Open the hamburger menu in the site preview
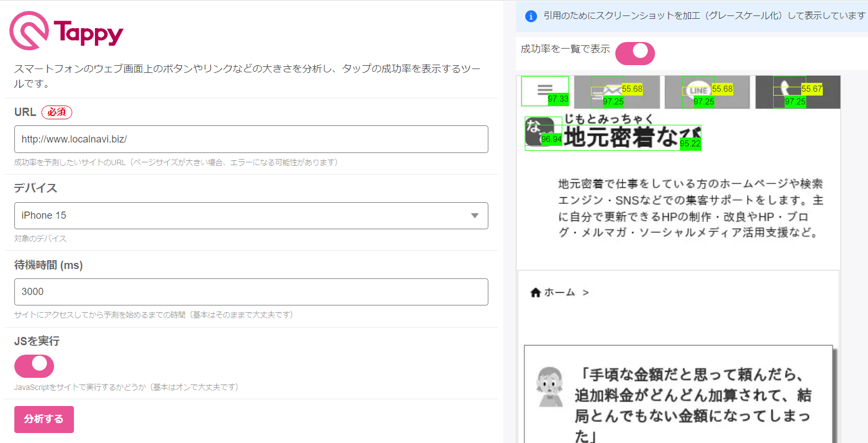 pyautogui.click(x=545, y=90)
